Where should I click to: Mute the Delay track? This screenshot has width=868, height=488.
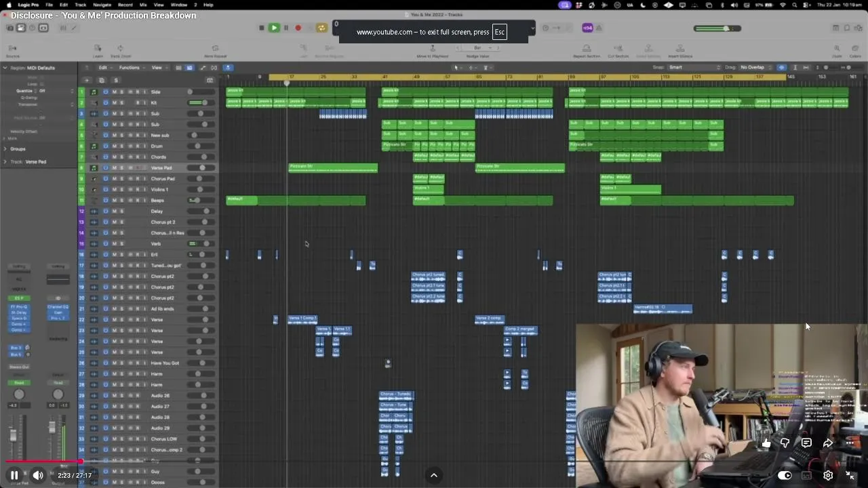click(x=114, y=211)
